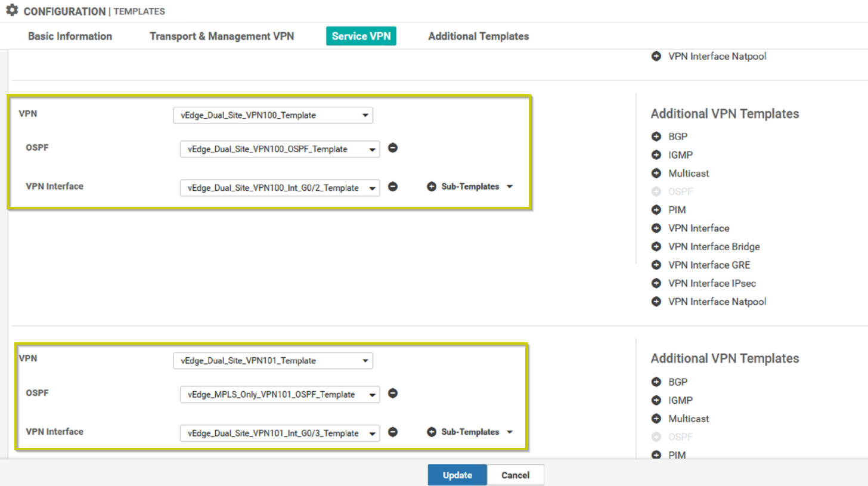
Task: Remove VPN100 OSPF template minus icon
Action: pyautogui.click(x=393, y=148)
